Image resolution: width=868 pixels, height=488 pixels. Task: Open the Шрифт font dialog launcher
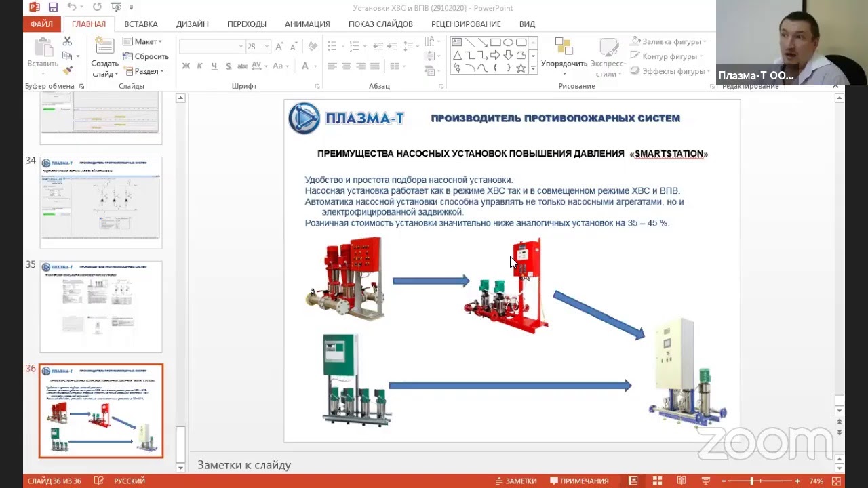(x=317, y=87)
